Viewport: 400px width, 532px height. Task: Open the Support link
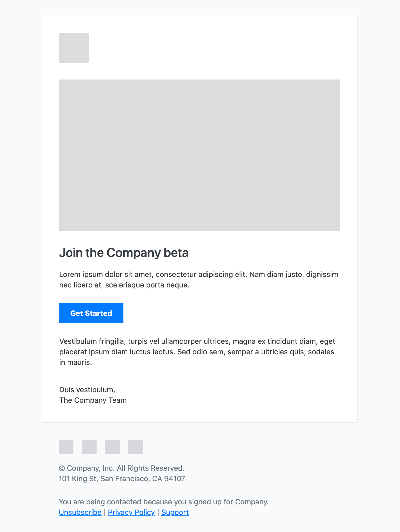(175, 512)
